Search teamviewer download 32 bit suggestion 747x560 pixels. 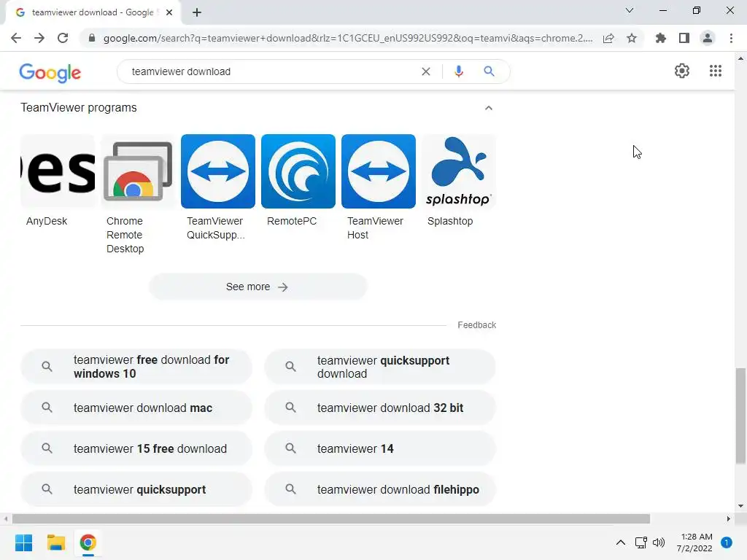380,408
